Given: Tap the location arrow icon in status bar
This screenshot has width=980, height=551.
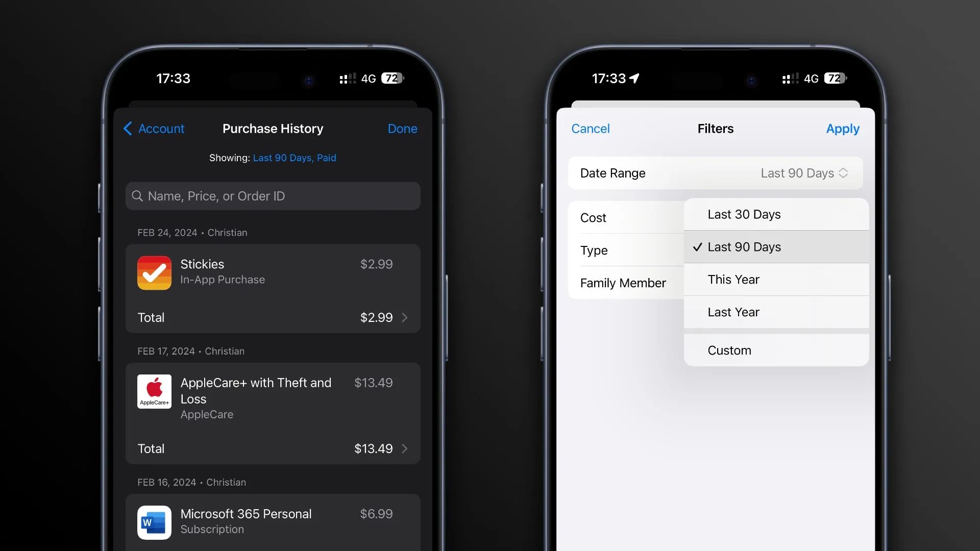Looking at the screenshot, I should click(x=640, y=79).
